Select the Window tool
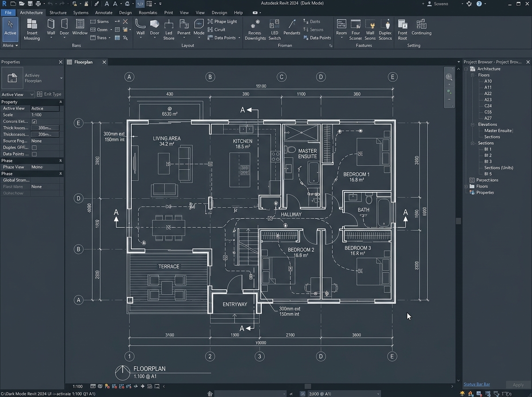Viewport: 532px width, 397px height. tap(80, 27)
